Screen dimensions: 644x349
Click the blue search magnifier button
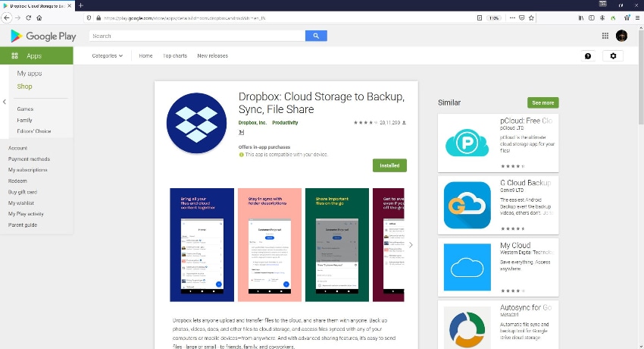(x=316, y=36)
